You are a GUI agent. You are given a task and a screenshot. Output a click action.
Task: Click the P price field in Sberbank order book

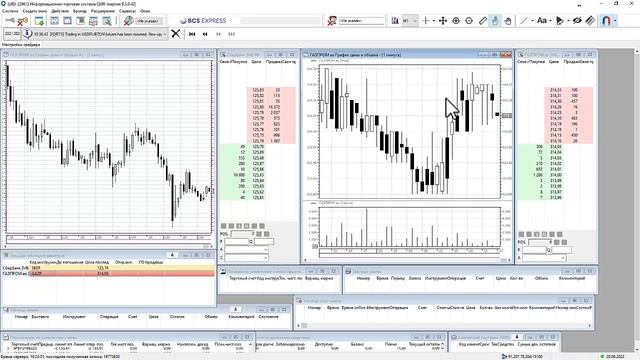coord(237,242)
